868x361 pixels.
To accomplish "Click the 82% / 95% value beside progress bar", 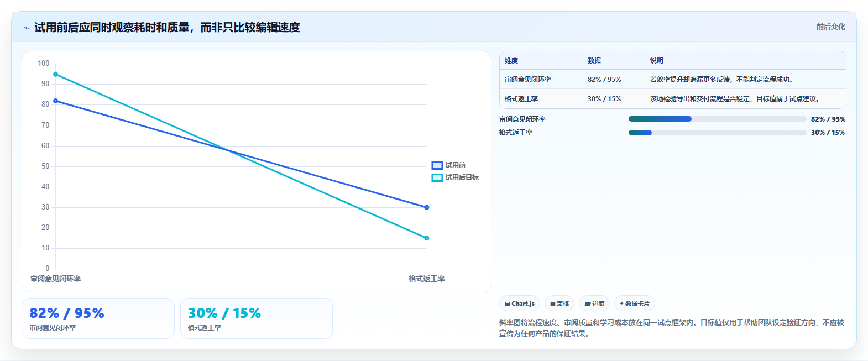I will (x=828, y=119).
